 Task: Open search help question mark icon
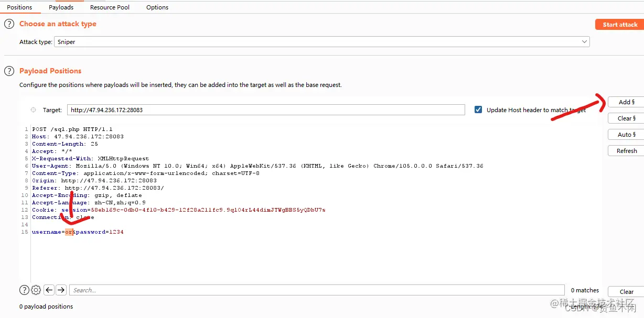(24, 290)
